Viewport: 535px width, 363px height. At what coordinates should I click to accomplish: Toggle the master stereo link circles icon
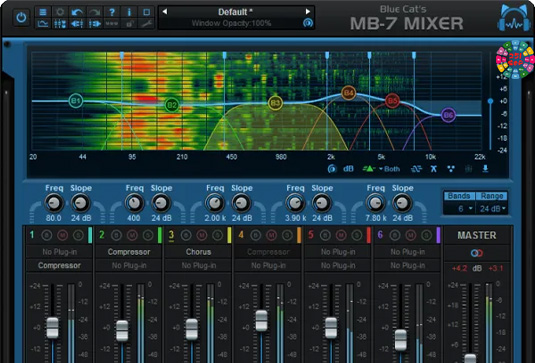point(477,253)
